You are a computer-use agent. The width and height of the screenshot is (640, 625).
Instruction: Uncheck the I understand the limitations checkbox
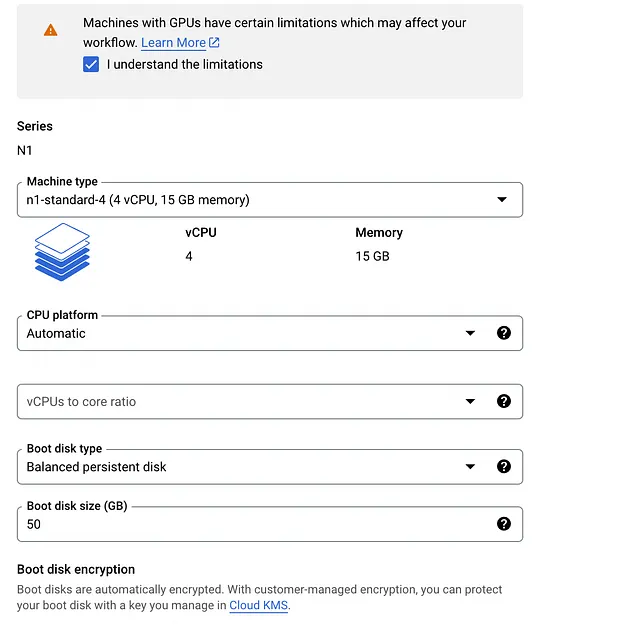(x=91, y=64)
